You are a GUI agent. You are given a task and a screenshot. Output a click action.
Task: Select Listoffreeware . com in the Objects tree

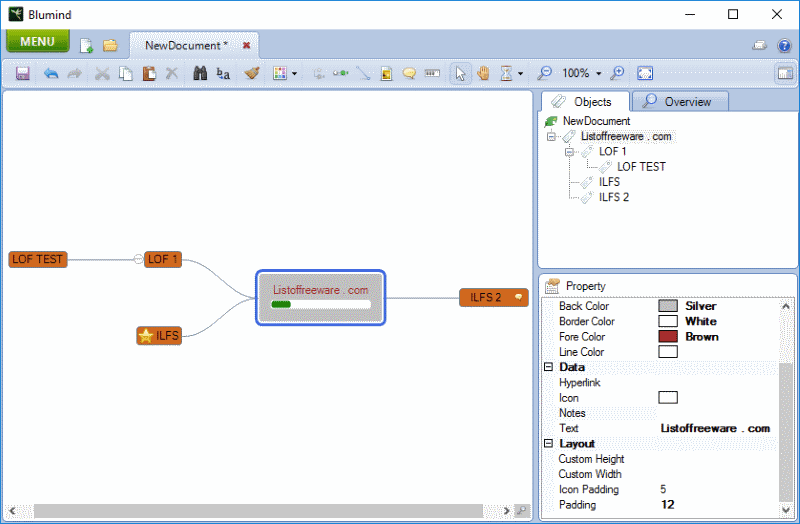tap(626, 136)
